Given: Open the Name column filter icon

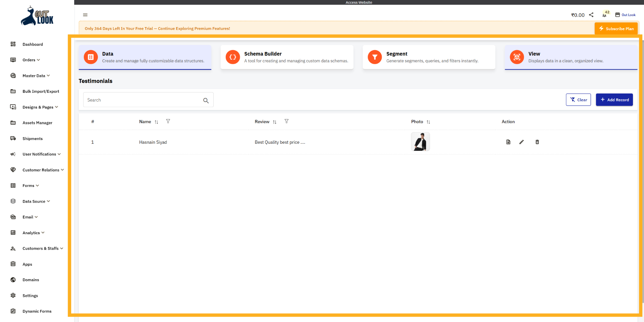Looking at the screenshot, I should pos(168,121).
